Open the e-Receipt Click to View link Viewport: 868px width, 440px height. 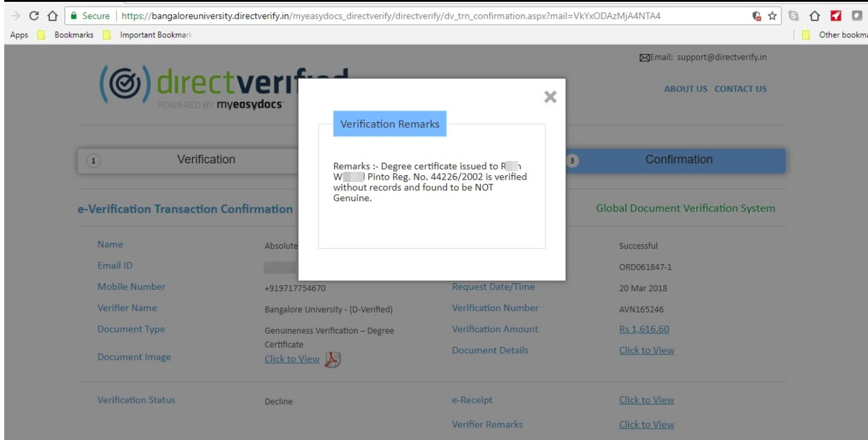(646, 400)
